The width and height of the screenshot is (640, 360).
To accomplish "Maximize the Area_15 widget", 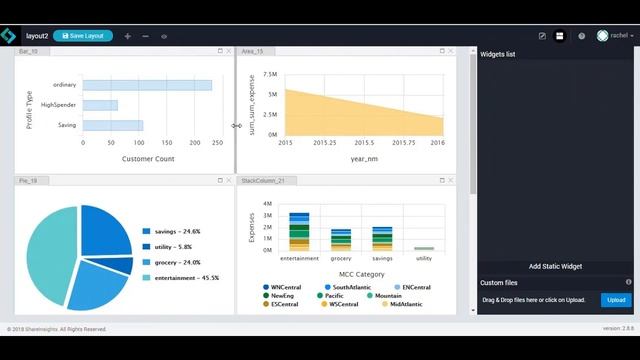I will pos(442,51).
